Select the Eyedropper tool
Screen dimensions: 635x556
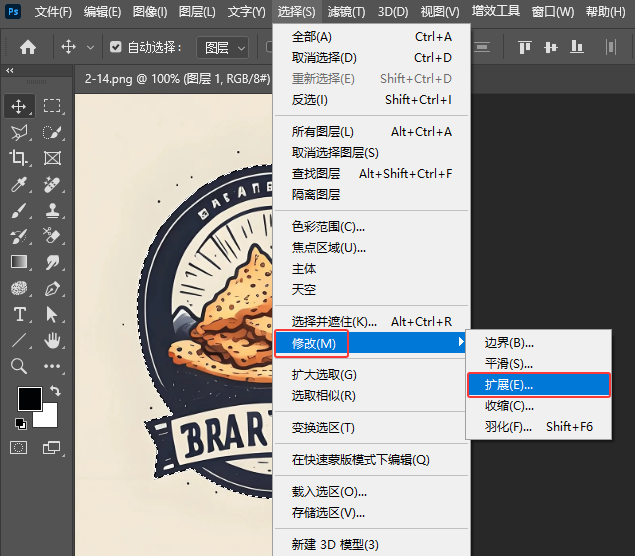tap(19, 185)
